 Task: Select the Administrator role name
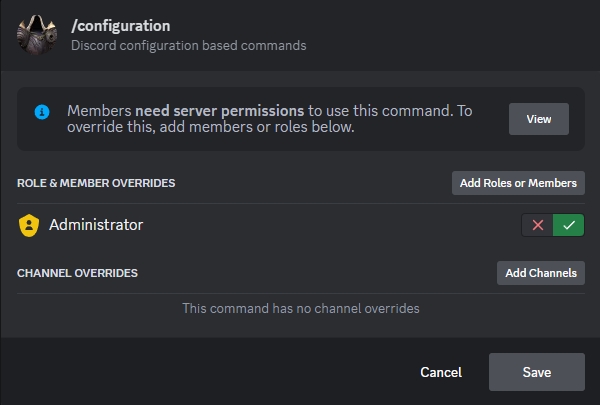pyautogui.click(x=96, y=225)
